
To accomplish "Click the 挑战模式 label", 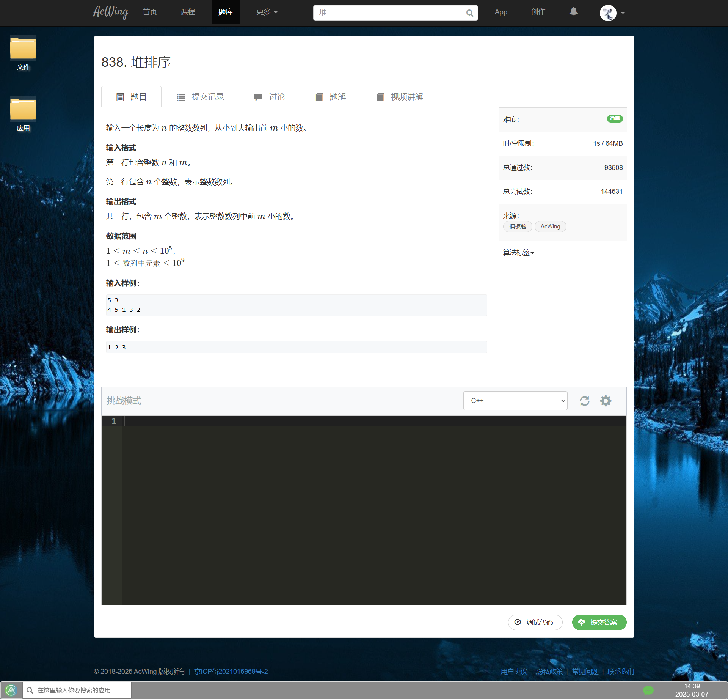I will (x=124, y=401).
